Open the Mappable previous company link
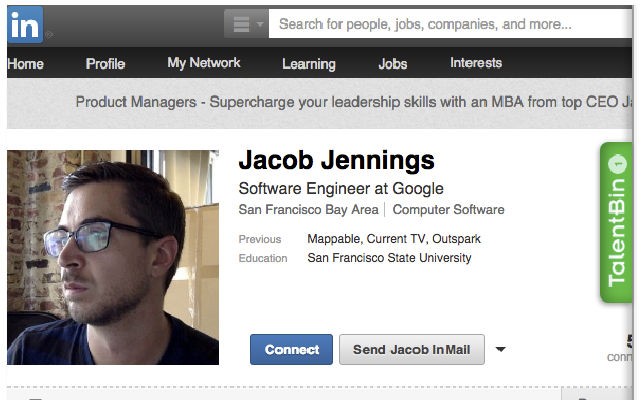 pyautogui.click(x=337, y=239)
